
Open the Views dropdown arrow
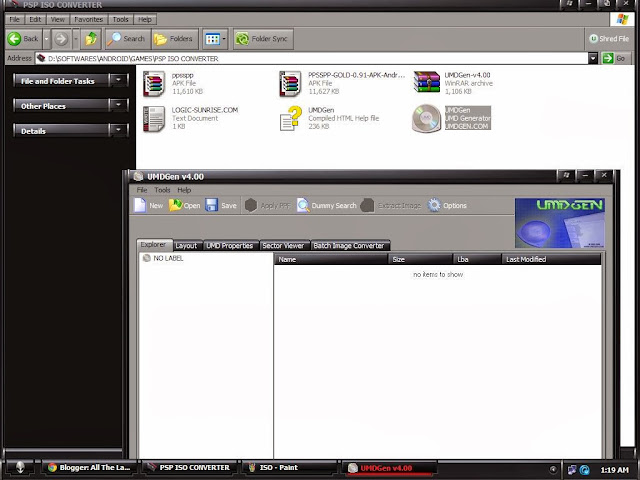pos(224,39)
